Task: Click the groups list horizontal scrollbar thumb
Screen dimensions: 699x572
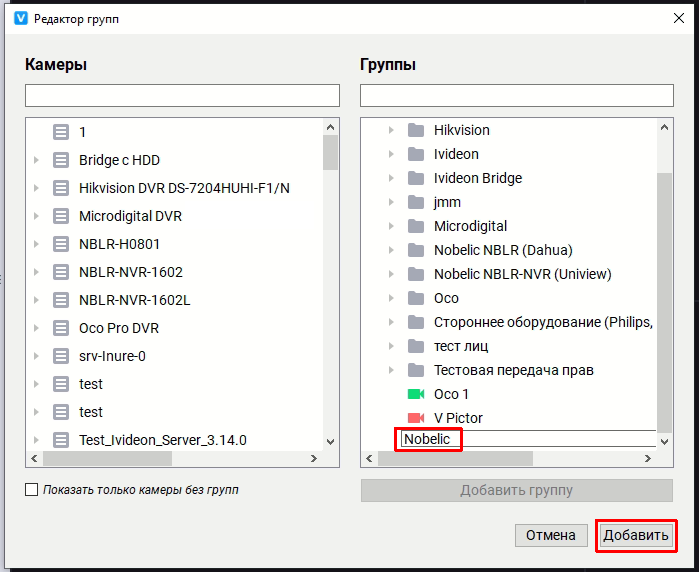Action: (455, 458)
